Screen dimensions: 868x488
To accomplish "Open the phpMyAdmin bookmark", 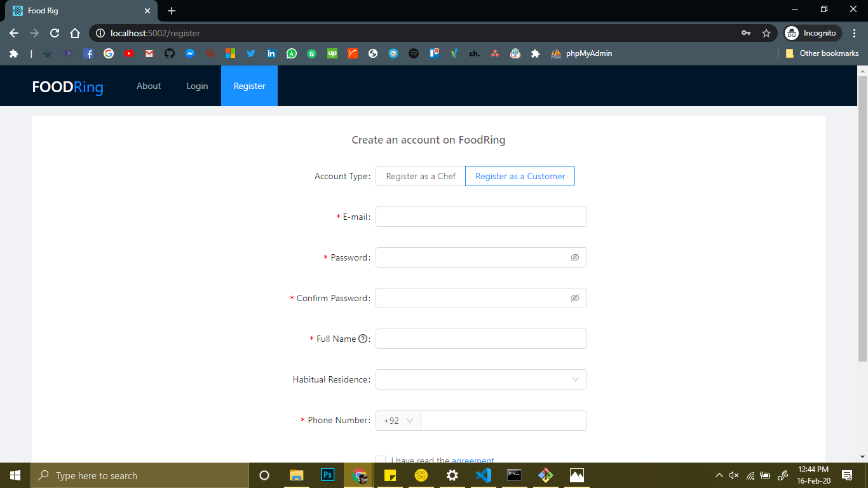I will (x=581, y=53).
